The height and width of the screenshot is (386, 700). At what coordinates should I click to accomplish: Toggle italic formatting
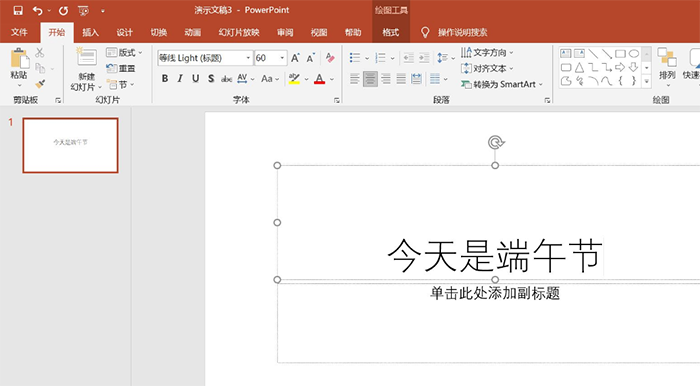coord(180,79)
